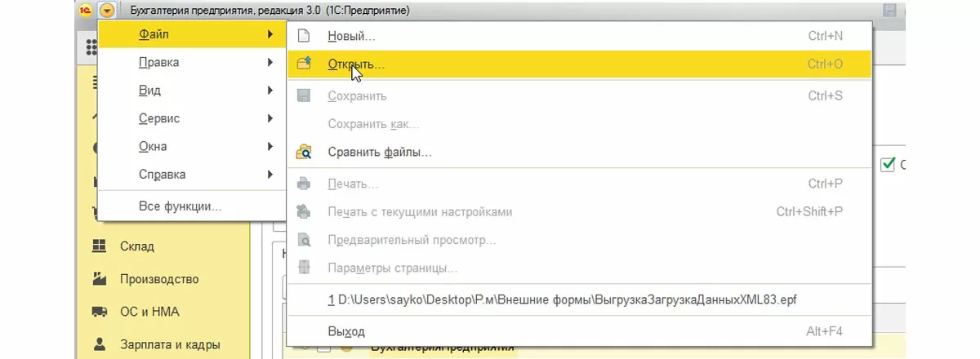Screen dimensions: 980x359
Task: Toggle the green checked checkbox at right edge
Action: (x=888, y=165)
